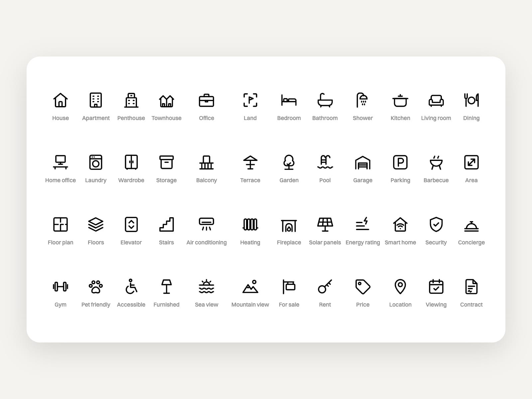
Task: Click the Living room sofa icon
Action: 436,100
